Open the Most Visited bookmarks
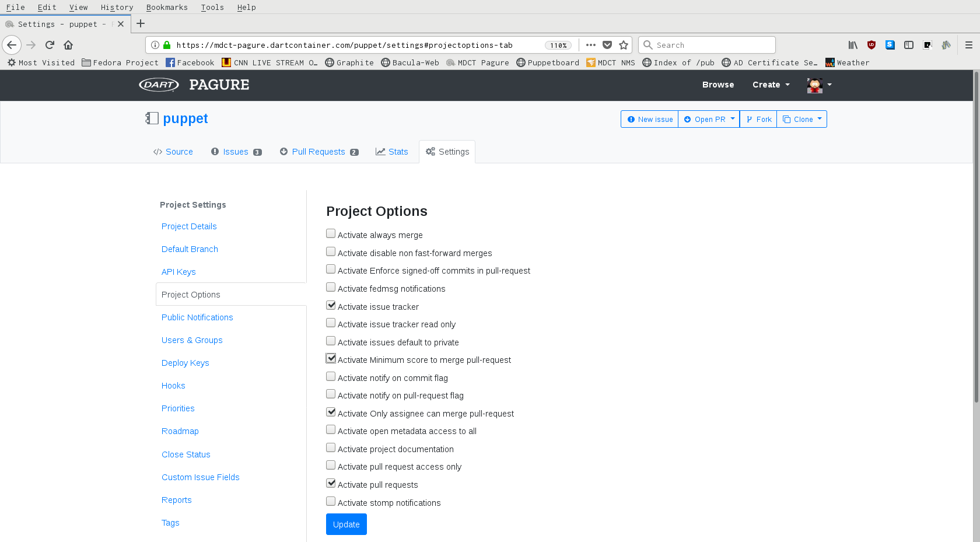This screenshot has height=542, width=980. 41,62
